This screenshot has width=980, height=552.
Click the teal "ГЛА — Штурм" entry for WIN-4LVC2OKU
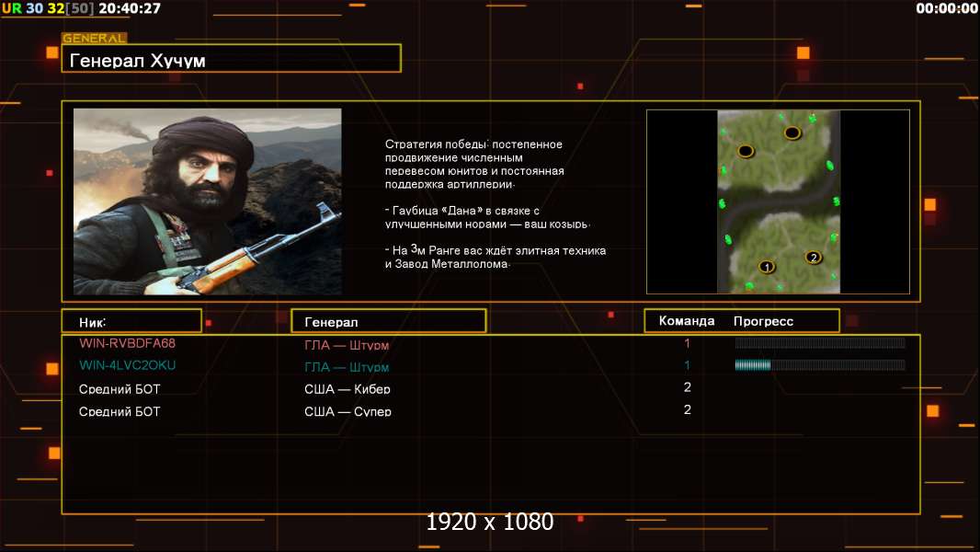pos(347,367)
